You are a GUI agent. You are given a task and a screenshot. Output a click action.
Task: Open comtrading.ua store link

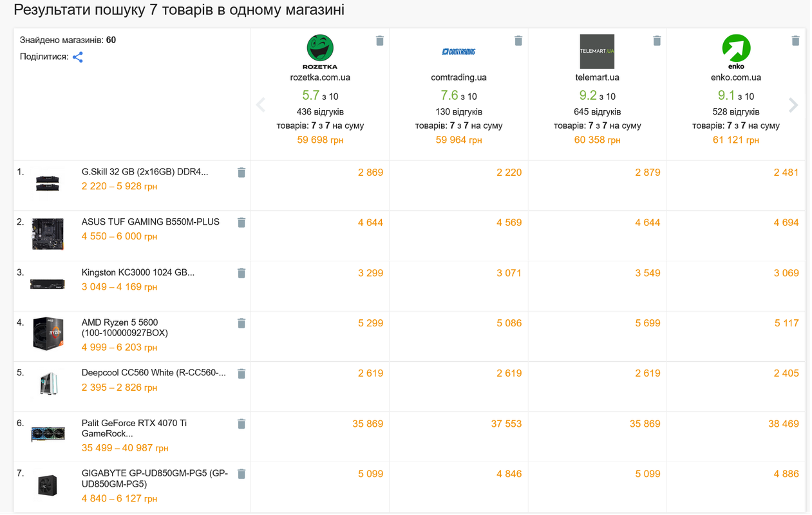click(458, 77)
